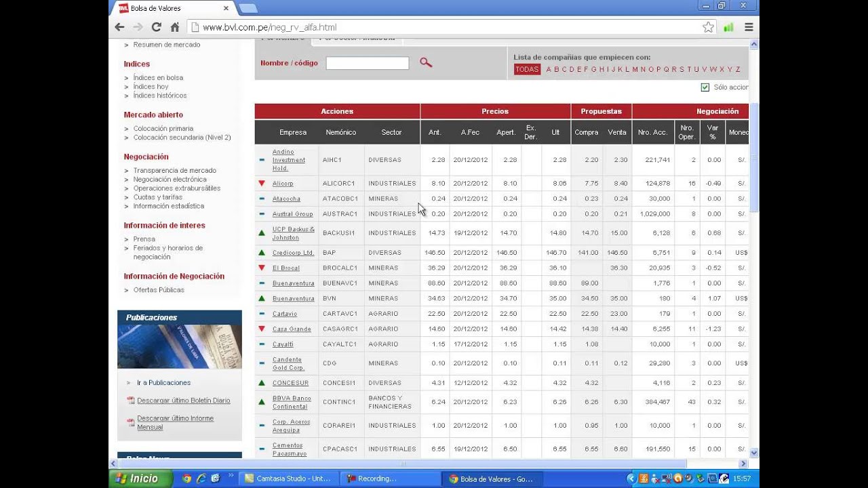
Task: Select the Bolsa de Valores browser tab
Action: [x=174, y=8]
